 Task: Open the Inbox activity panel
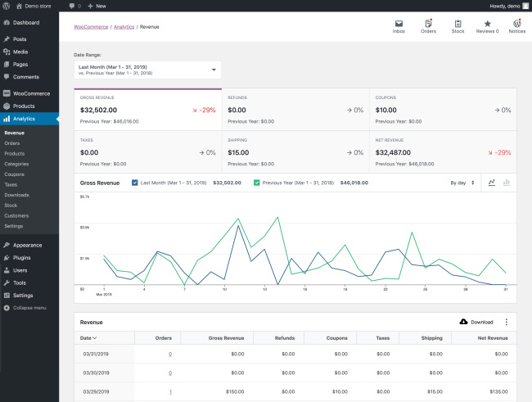click(399, 26)
